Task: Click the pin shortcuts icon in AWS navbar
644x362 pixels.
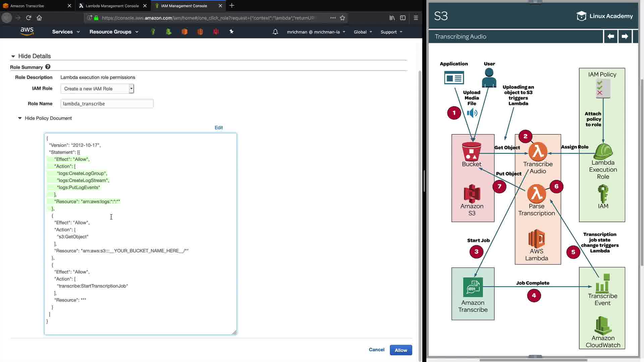Action: (x=231, y=32)
